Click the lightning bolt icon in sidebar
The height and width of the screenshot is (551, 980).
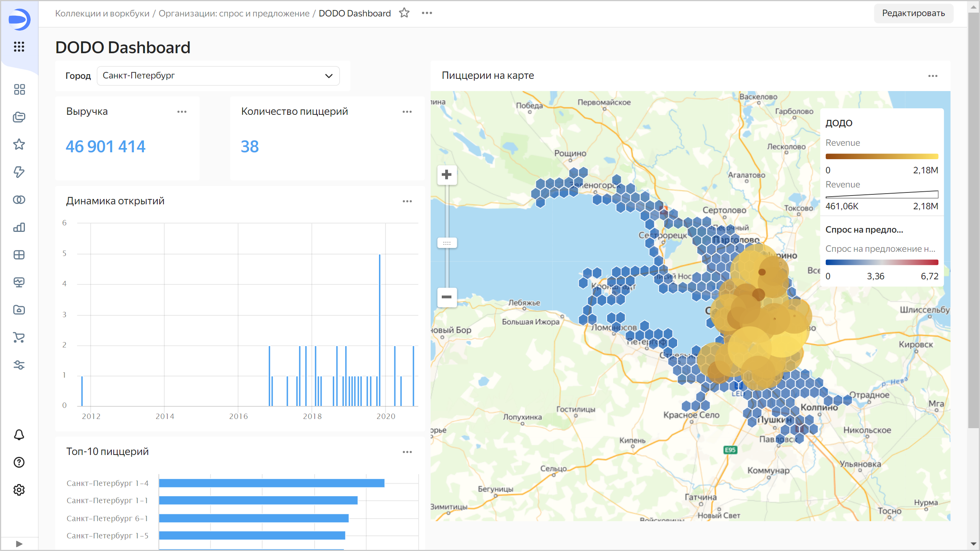[x=19, y=172]
